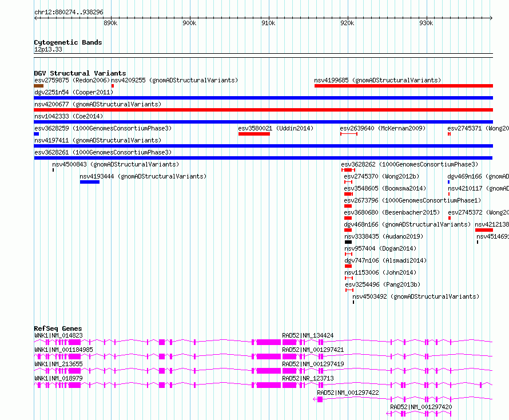Click the chr12:880274..938296 position label

point(69,13)
